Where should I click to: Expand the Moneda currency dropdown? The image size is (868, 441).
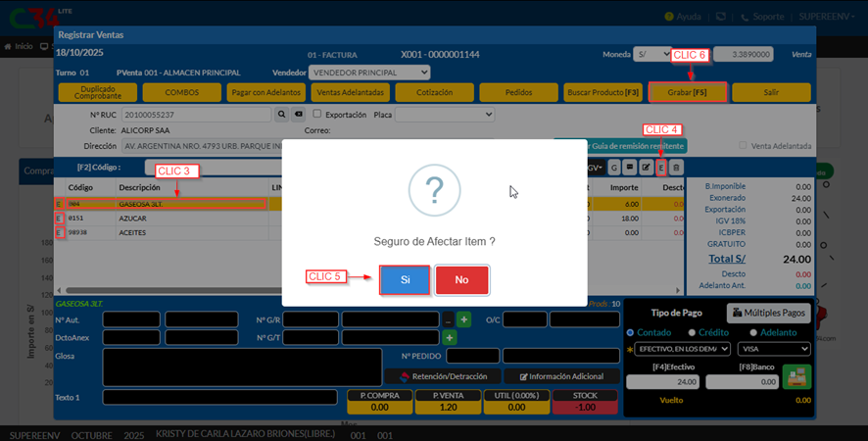coord(652,55)
